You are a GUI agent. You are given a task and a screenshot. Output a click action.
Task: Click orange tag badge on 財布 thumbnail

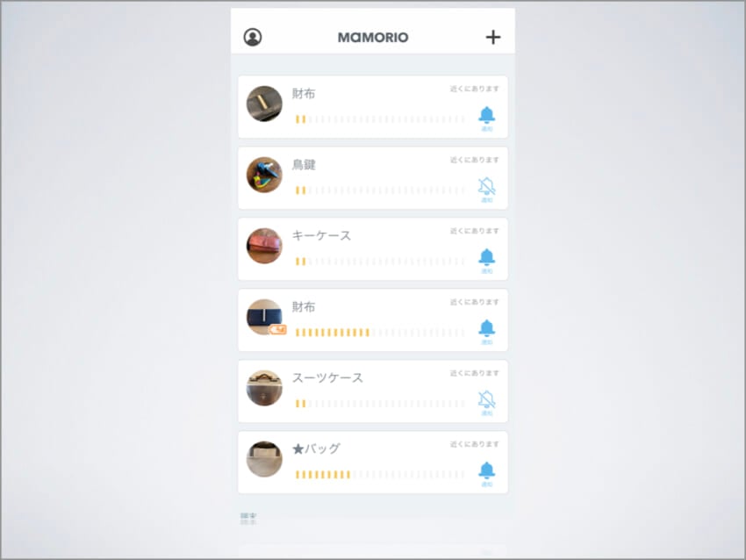pos(278,329)
